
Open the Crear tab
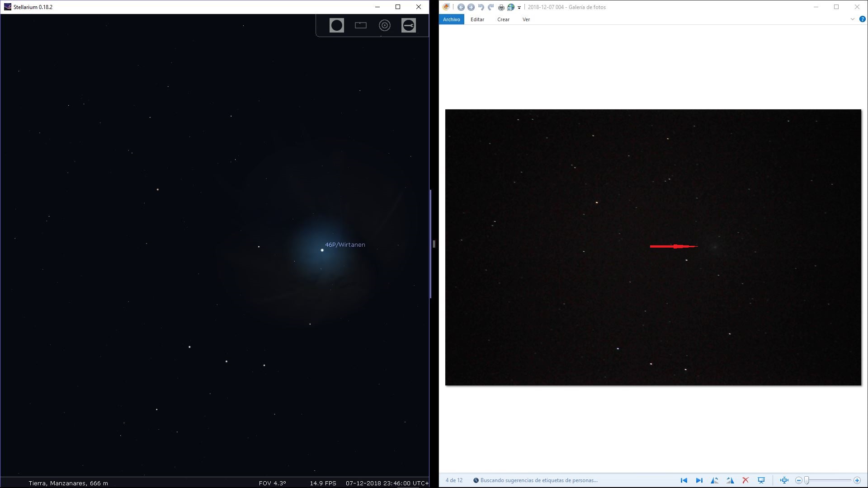point(503,19)
